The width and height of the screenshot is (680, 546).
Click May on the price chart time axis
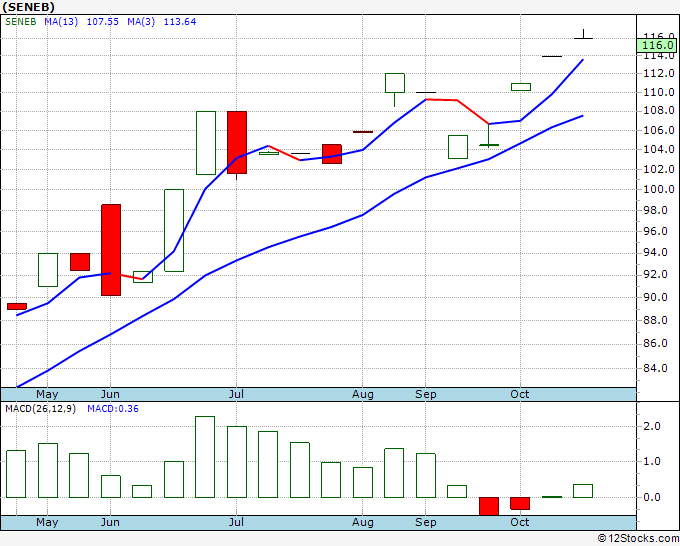(x=47, y=394)
